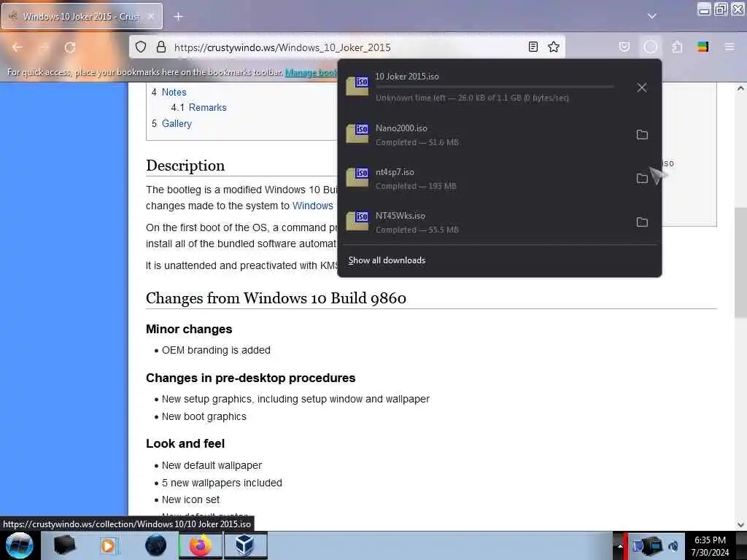Open the tracking protection shield icon

(141, 47)
